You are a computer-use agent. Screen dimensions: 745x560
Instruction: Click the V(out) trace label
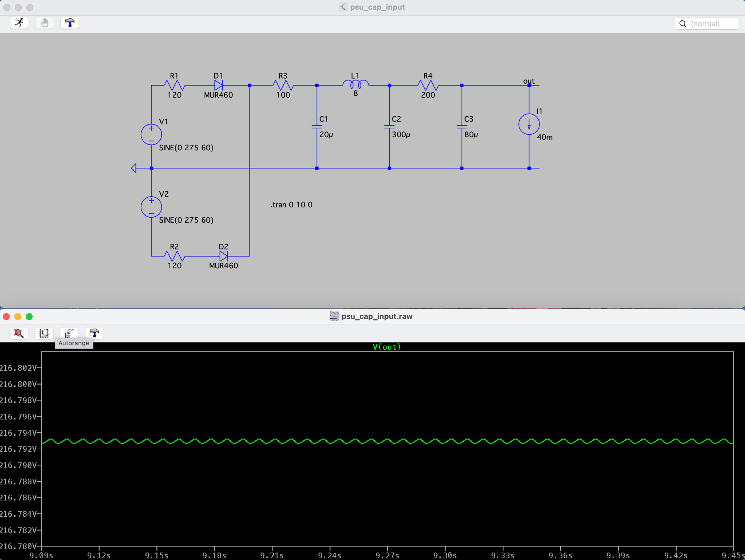(x=387, y=347)
